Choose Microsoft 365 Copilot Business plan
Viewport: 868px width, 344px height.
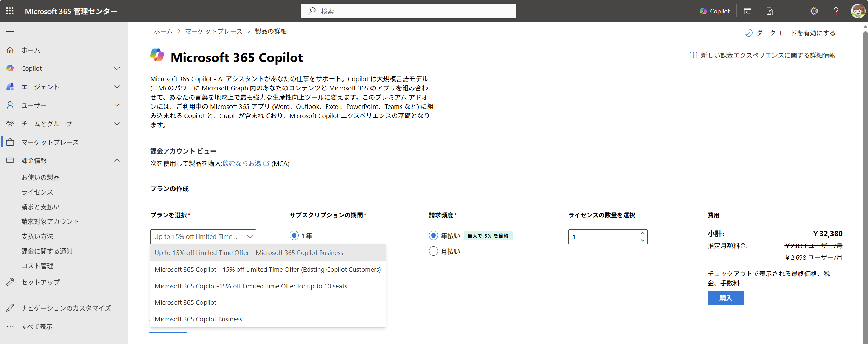tap(268, 319)
